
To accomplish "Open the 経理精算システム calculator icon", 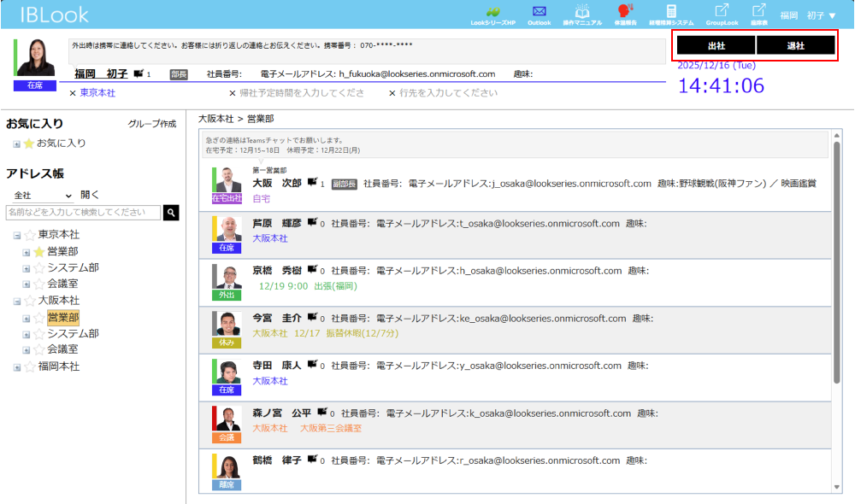I will [671, 12].
